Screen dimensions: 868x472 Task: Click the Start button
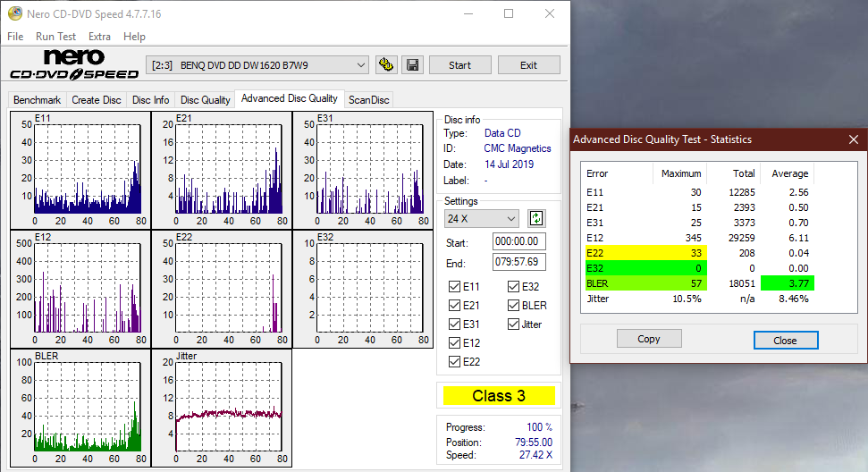coord(460,65)
